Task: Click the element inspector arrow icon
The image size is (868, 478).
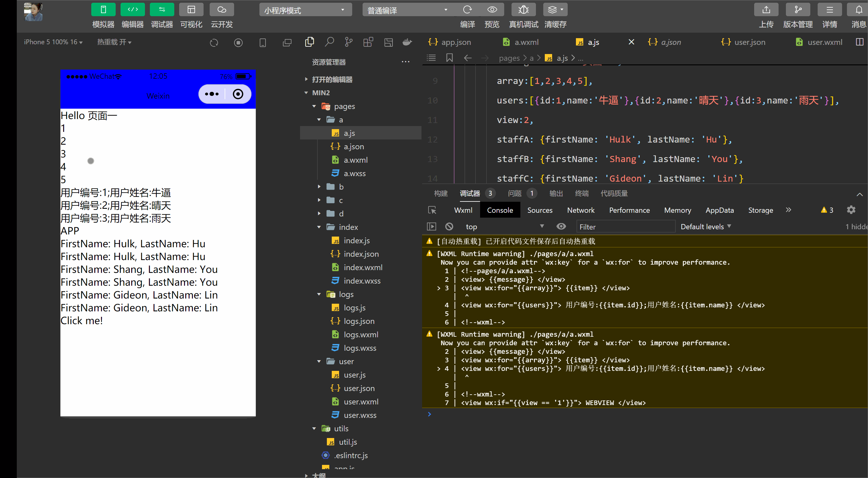Action: [x=432, y=210]
